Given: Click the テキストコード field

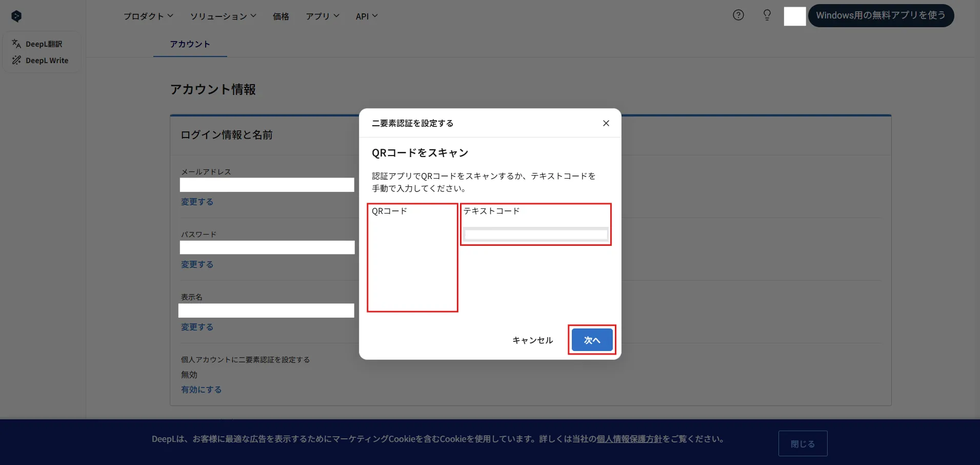Looking at the screenshot, I should (x=536, y=235).
